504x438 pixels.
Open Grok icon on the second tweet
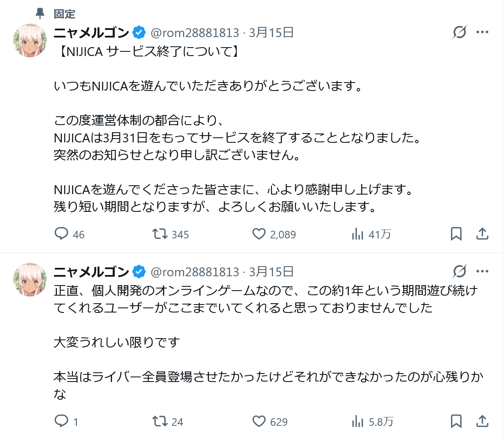click(459, 271)
